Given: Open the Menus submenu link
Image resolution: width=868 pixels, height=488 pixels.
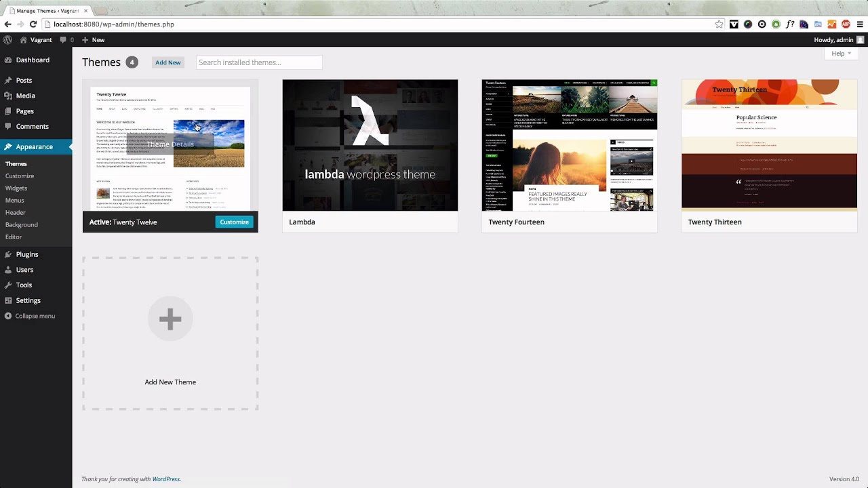Looking at the screenshot, I should click(15, 200).
